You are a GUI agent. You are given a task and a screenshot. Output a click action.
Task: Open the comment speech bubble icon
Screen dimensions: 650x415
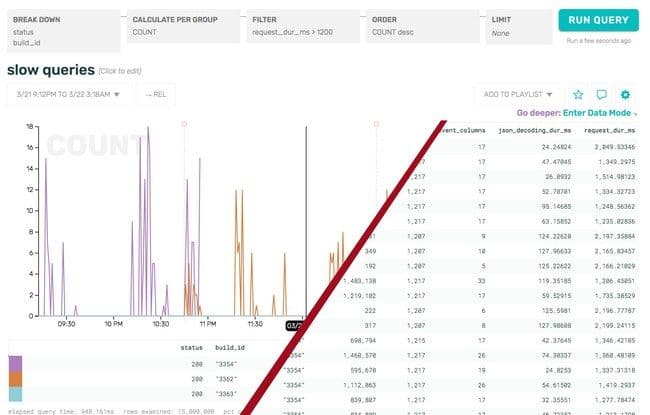(601, 95)
